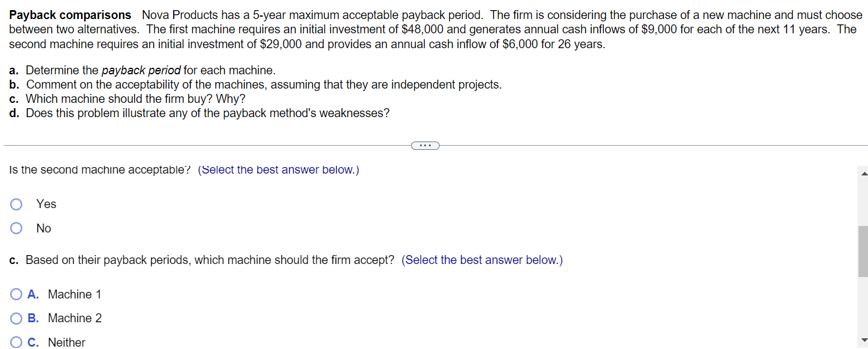Click the scrollbar up arrow
This screenshot has width=868, height=349.
click(863, 172)
